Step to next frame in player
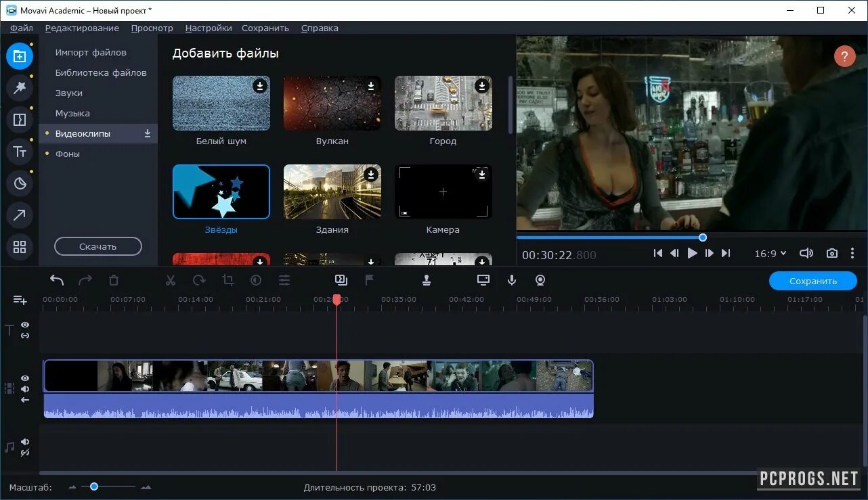 [709, 253]
